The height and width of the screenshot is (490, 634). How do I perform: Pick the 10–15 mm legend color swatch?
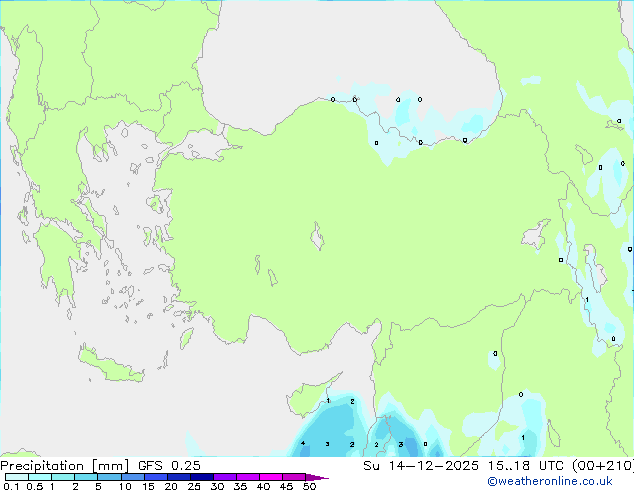(x=133, y=477)
